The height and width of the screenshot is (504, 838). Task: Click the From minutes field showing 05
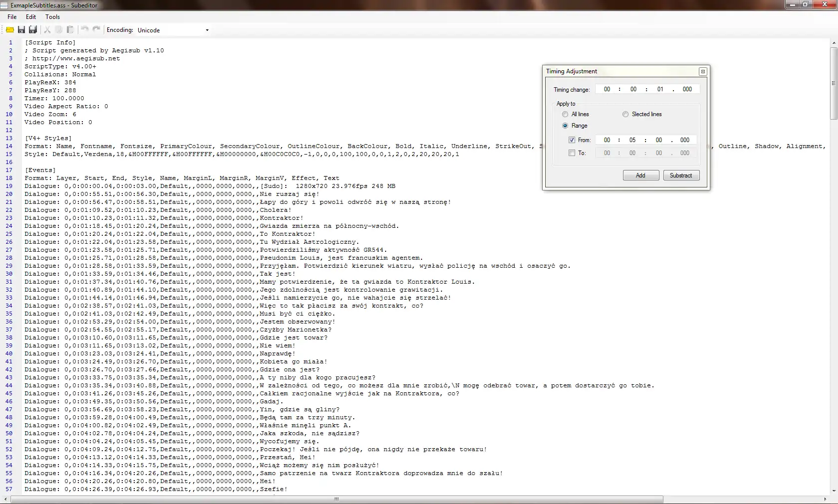click(632, 140)
